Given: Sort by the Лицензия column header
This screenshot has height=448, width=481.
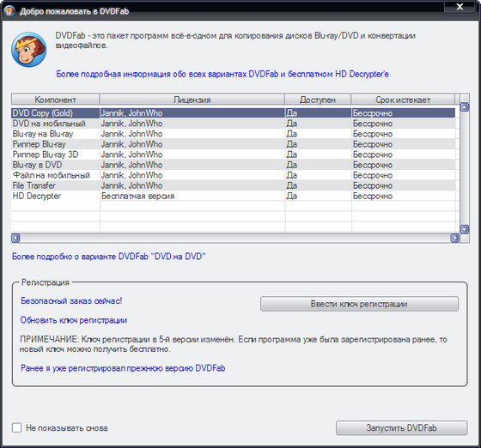Looking at the screenshot, I should pos(192,100).
